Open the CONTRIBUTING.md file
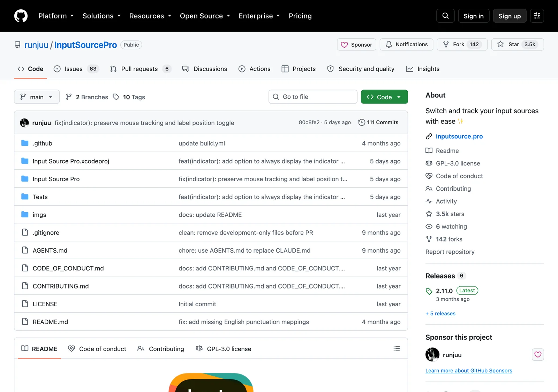558x392 pixels. pyautogui.click(x=61, y=286)
